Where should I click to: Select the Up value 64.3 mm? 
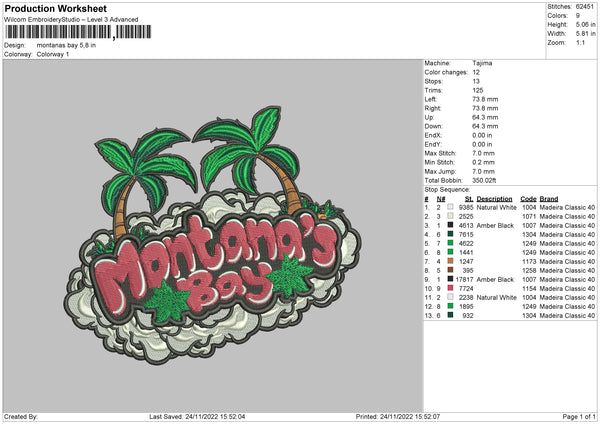pyautogui.click(x=485, y=117)
